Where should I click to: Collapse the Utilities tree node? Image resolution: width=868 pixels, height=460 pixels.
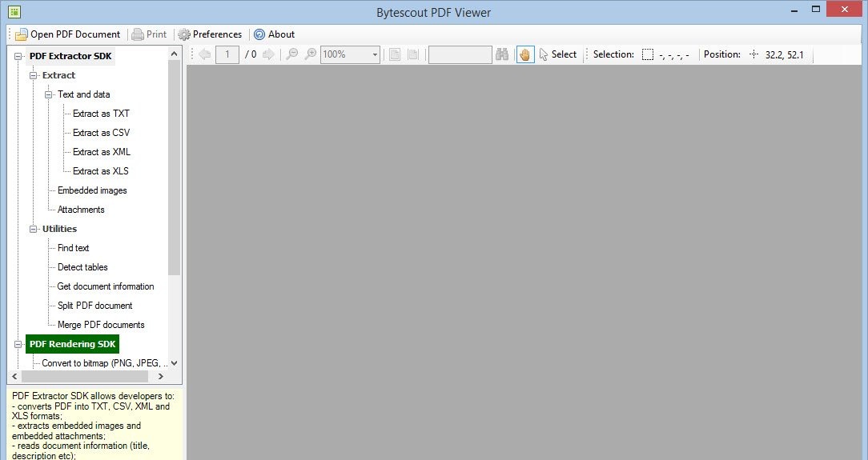[x=33, y=229]
